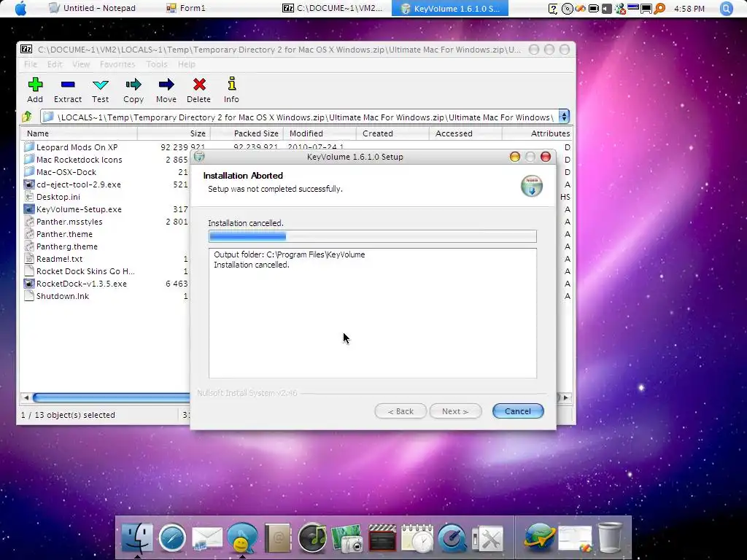This screenshot has width=747, height=560.
Task: Open the address path dropdown in 7-Zip
Action: click(564, 117)
